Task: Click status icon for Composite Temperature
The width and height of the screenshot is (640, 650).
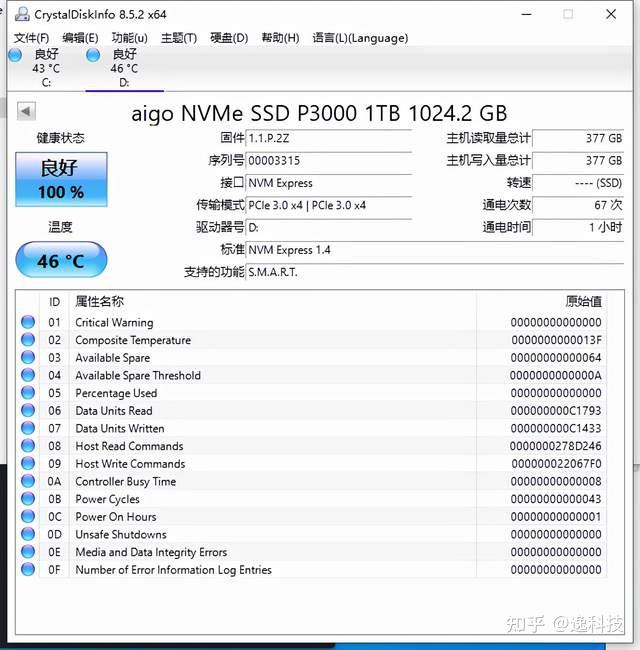Action: (28, 340)
